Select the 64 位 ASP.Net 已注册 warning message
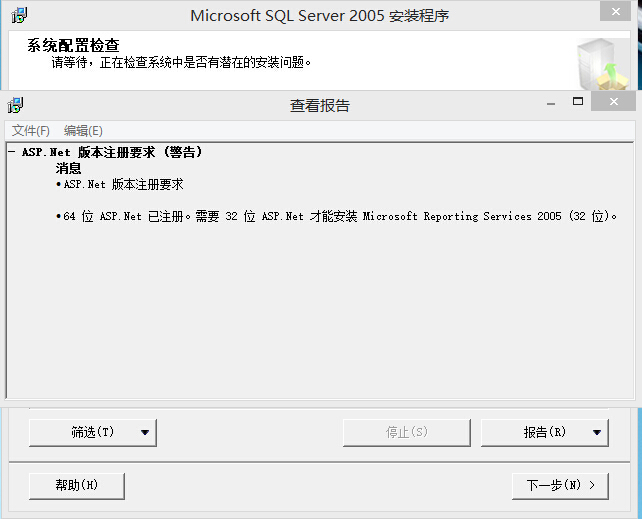Viewport: 642px width, 519px height. click(340, 216)
